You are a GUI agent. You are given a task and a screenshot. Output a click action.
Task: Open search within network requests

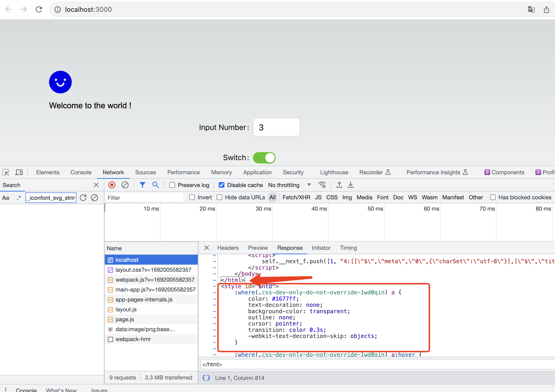[156, 185]
